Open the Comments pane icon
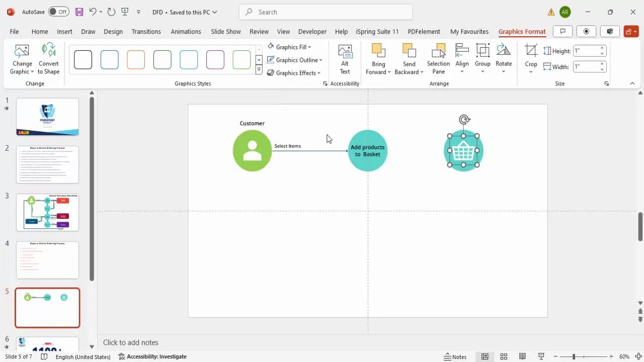Image resolution: width=644 pixels, height=362 pixels. click(x=563, y=31)
